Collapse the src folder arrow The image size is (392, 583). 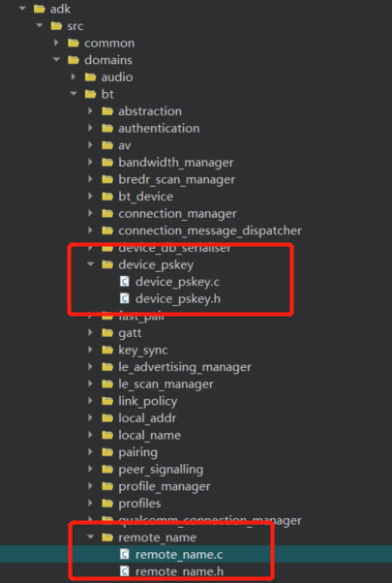[40, 25]
